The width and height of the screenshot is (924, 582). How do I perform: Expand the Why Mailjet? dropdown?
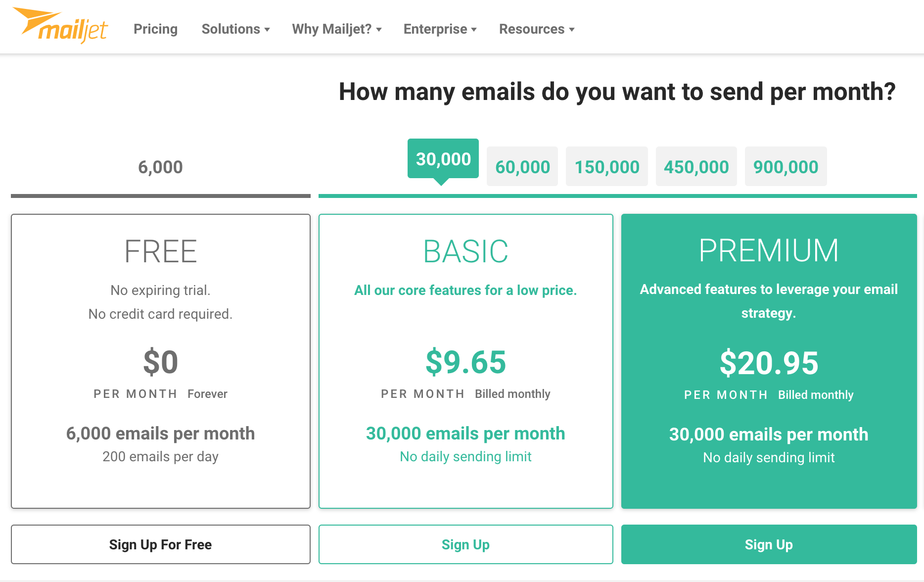point(336,29)
